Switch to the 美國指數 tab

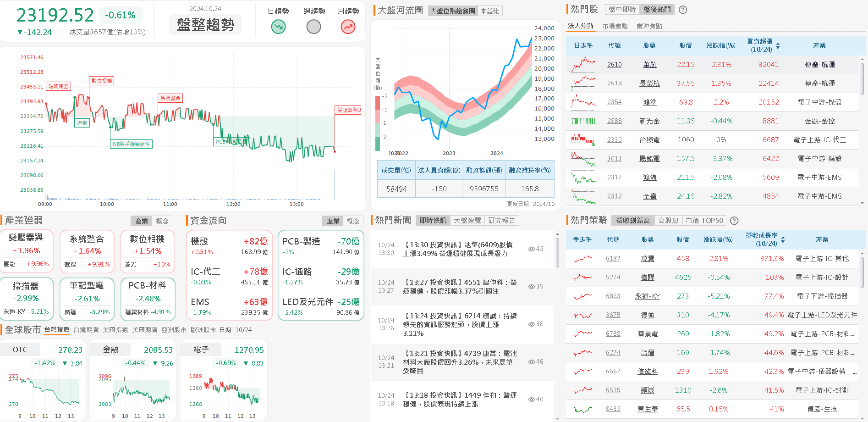click(x=116, y=330)
